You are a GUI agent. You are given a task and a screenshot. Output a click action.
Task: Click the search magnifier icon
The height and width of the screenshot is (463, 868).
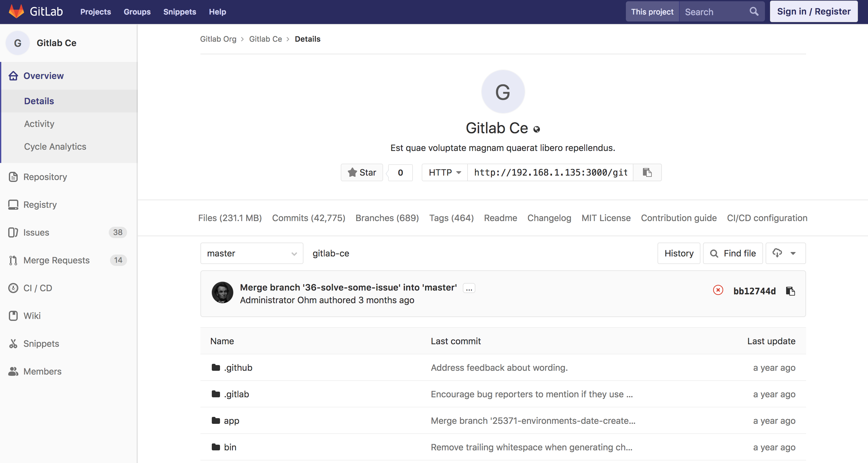click(x=754, y=12)
